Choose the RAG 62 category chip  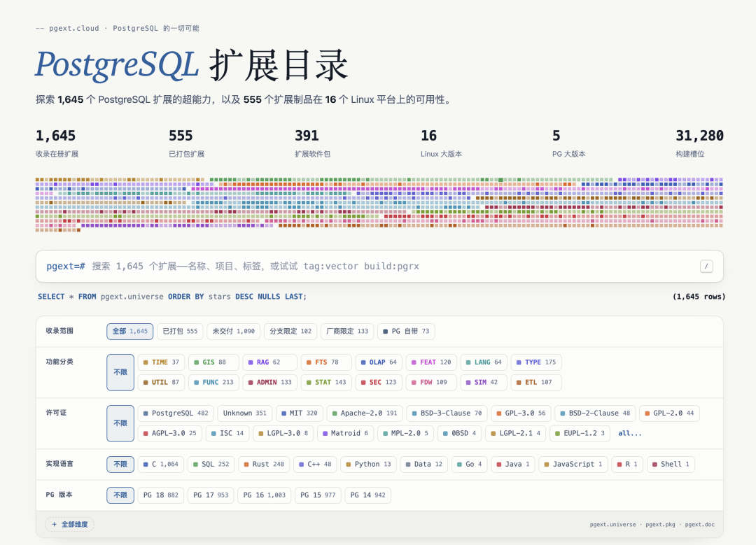point(270,362)
